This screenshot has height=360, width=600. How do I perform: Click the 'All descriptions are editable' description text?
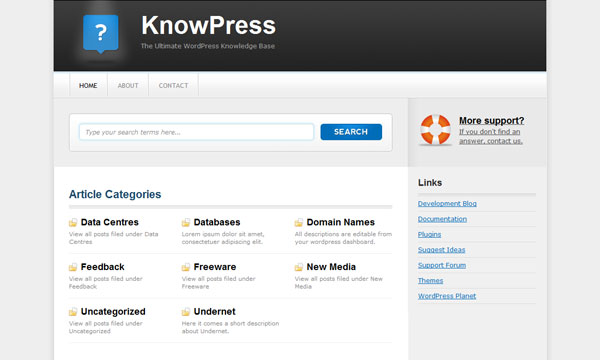[343, 238]
